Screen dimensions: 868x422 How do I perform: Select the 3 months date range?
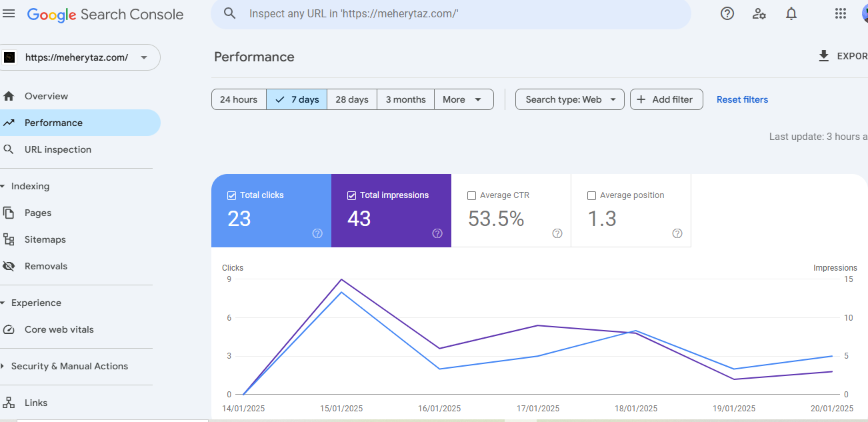click(x=405, y=99)
